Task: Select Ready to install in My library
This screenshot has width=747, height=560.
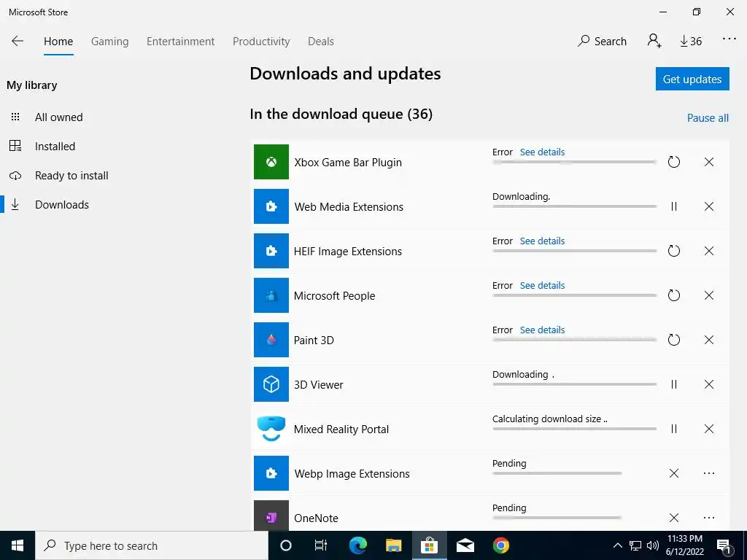Action: coord(71,175)
